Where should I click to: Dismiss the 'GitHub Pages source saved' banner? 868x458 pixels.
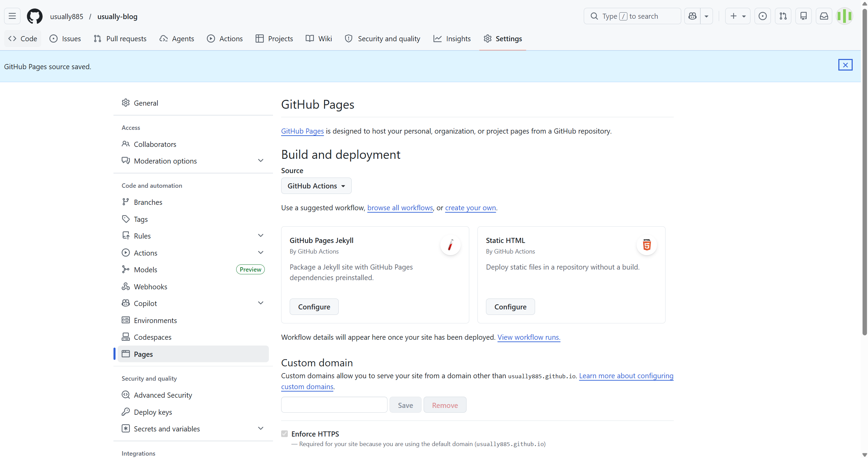click(846, 65)
